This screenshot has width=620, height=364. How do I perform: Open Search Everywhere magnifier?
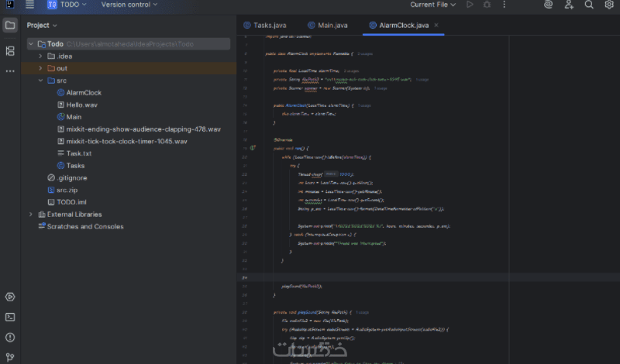pos(588,5)
